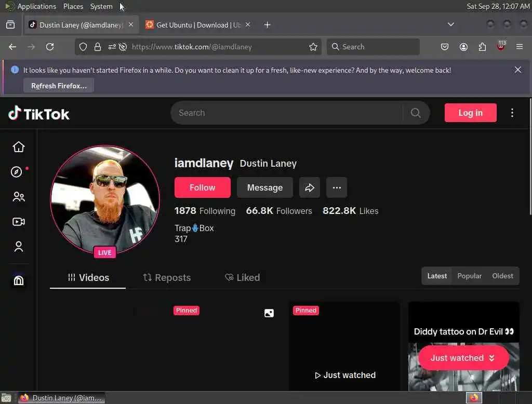Open the Extensions puzzle icon
Image resolution: width=532 pixels, height=404 pixels.
pyautogui.click(x=482, y=47)
